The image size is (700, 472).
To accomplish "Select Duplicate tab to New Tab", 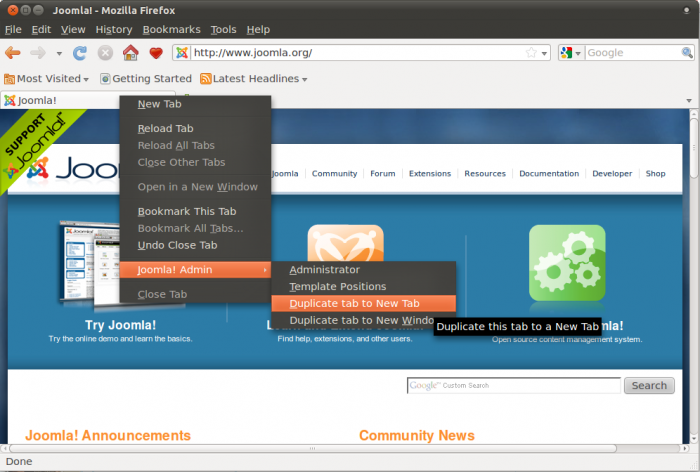I will tap(363, 304).
